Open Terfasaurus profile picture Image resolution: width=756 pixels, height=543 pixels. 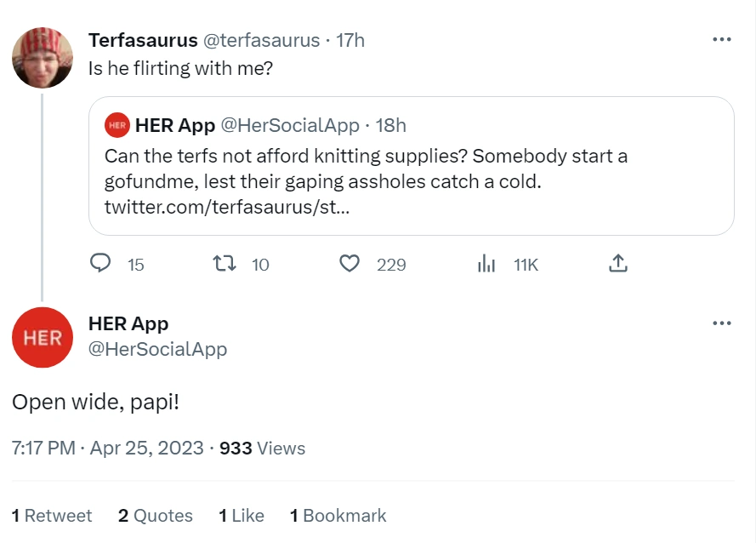tap(42, 57)
